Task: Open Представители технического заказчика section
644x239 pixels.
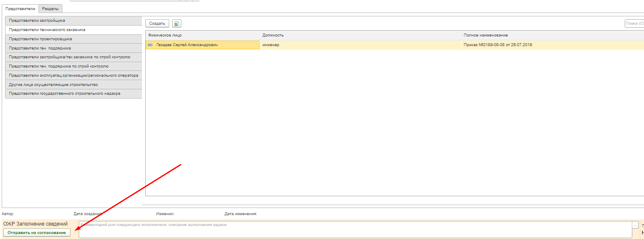Action: pyautogui.click(x=73, y=30)
